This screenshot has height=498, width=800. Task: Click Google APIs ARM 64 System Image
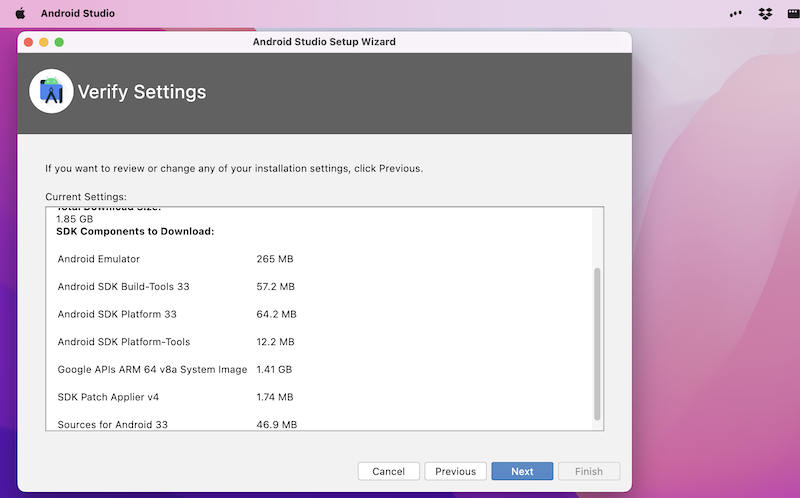point(152,369)
